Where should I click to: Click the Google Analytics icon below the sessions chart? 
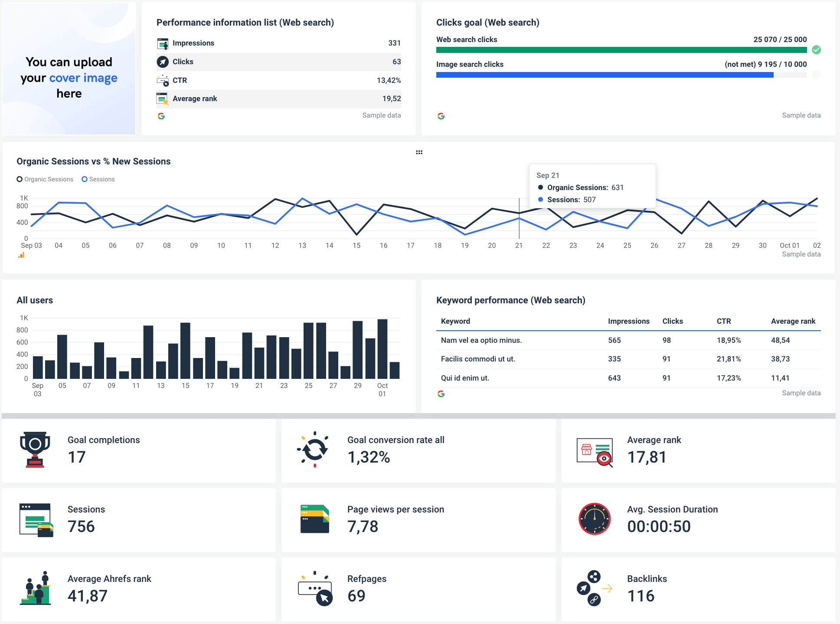(21, 255)
